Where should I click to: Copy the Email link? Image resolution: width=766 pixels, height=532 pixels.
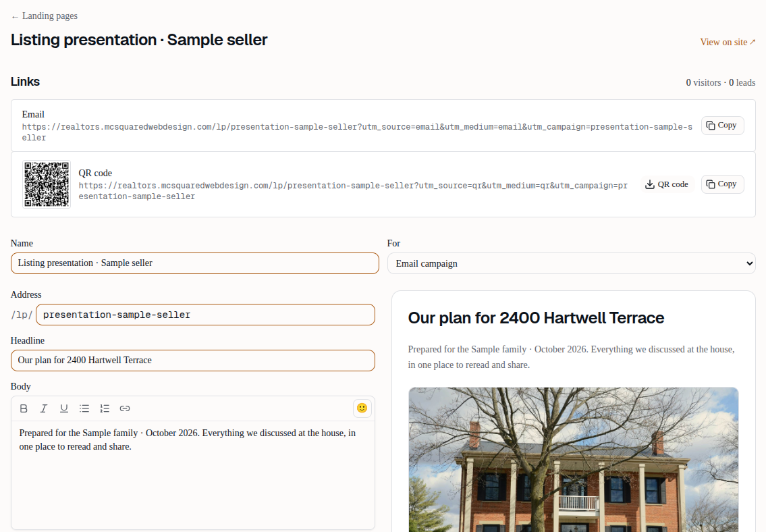[722, 126]
